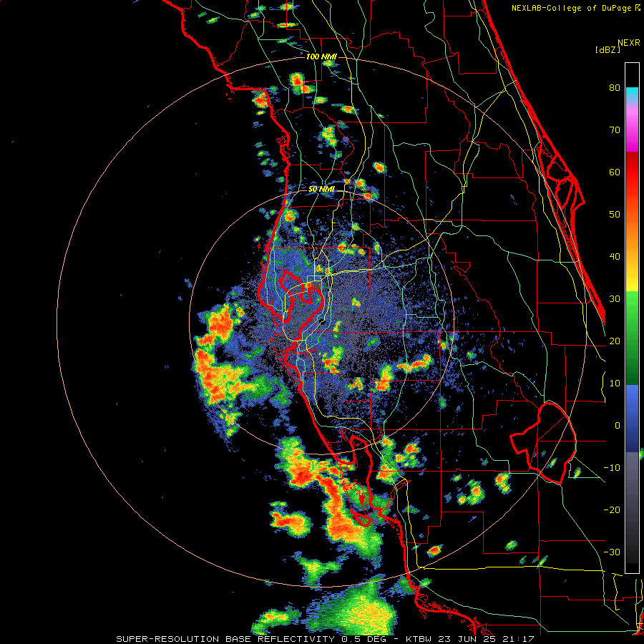Image resolution: width=644 pixels, height=644 pixels.
Task: Click the 80 value on the dBZ scale
Action: [x=615, y=88]
